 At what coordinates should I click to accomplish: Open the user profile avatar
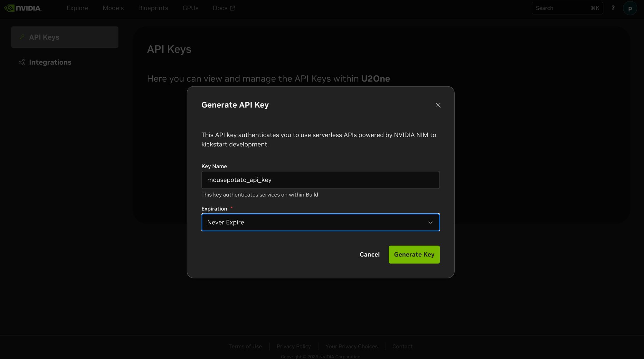click(x=630, y=8)
